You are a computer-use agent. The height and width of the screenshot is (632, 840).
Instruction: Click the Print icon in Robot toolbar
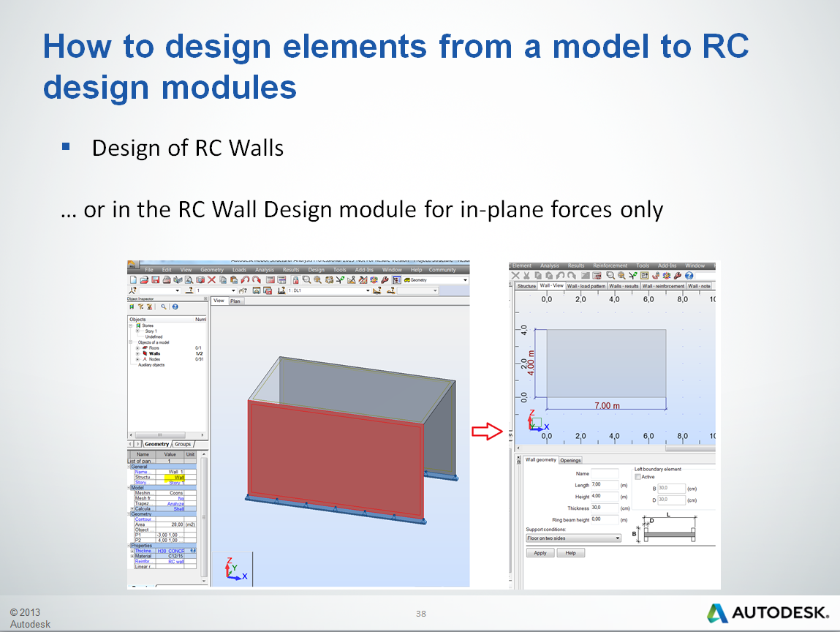[167, 280]
